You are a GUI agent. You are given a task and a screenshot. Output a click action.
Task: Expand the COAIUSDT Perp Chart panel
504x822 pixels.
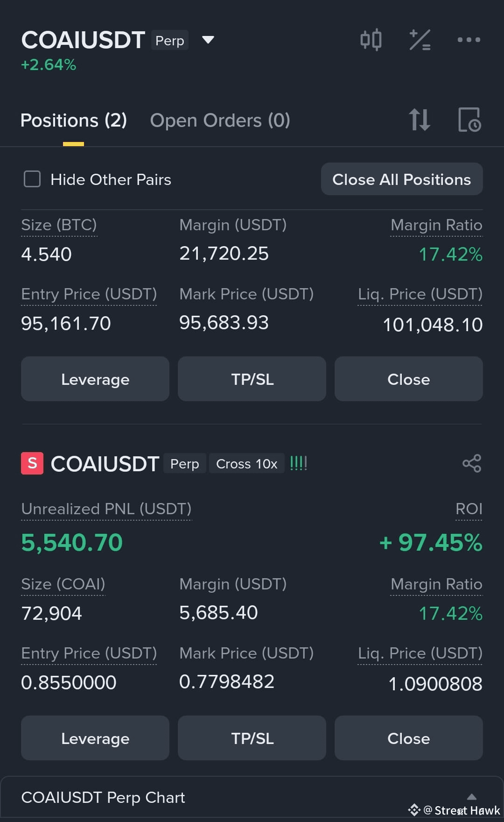472,797
